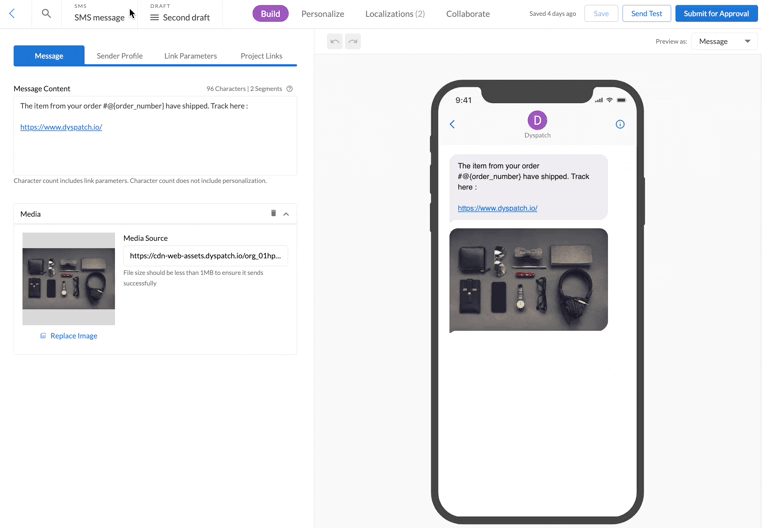Click the Send Test button
The height and width of the screenshot is (528, 762).
point(646,14)
